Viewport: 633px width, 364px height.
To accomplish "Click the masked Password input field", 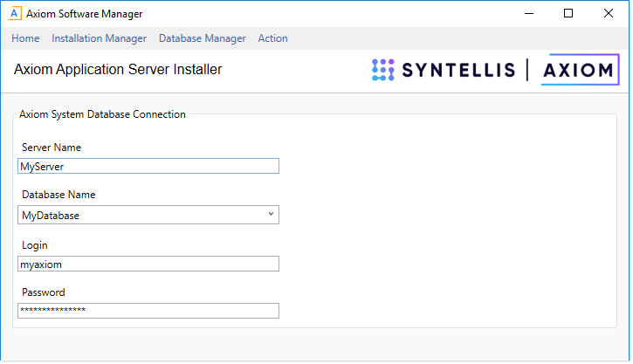I will pyautogui.click(x=148, y=311).
